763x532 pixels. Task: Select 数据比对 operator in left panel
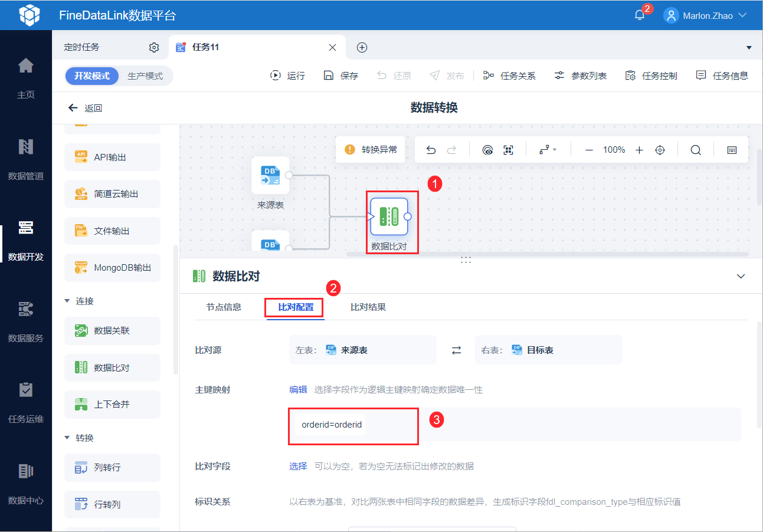[112, 367]
